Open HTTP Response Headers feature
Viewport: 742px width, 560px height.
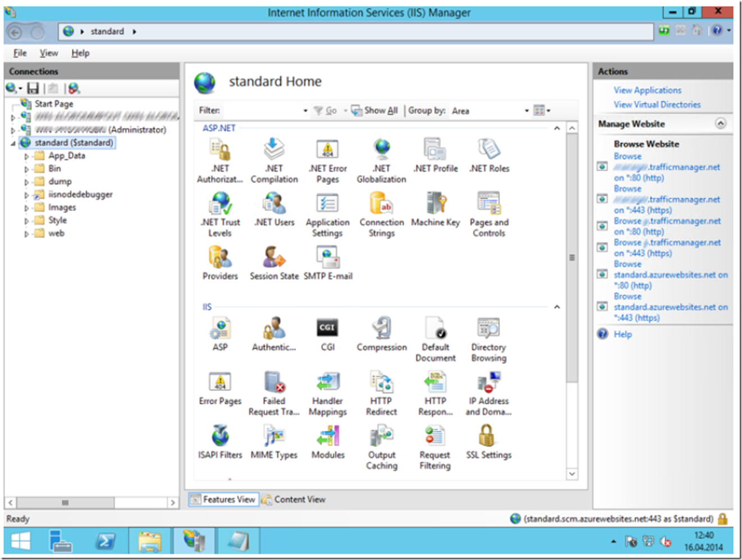436,393
